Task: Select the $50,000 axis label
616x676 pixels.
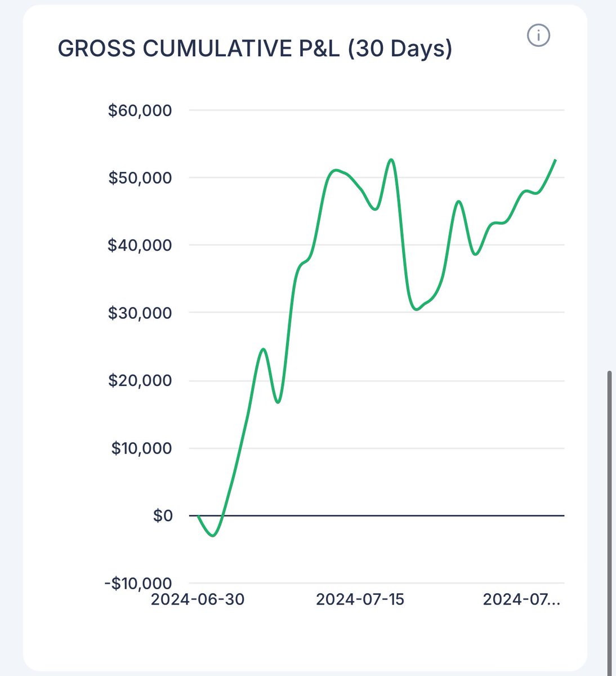Action: [140, 178]
